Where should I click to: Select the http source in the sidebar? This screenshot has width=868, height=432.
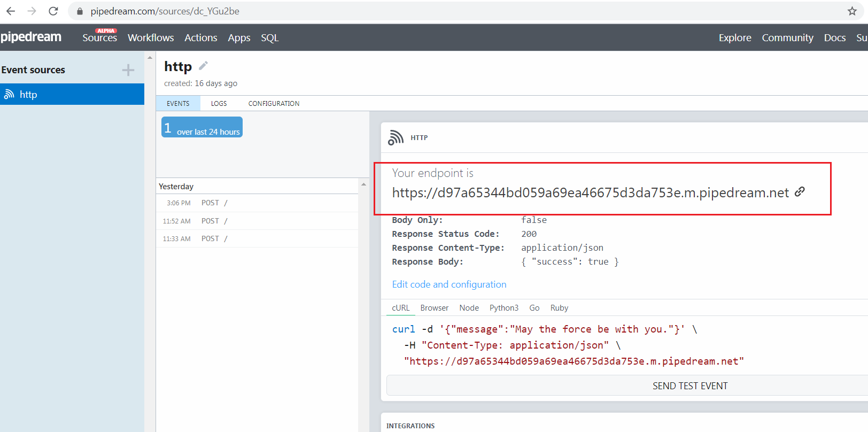click(x=72, y=94)
